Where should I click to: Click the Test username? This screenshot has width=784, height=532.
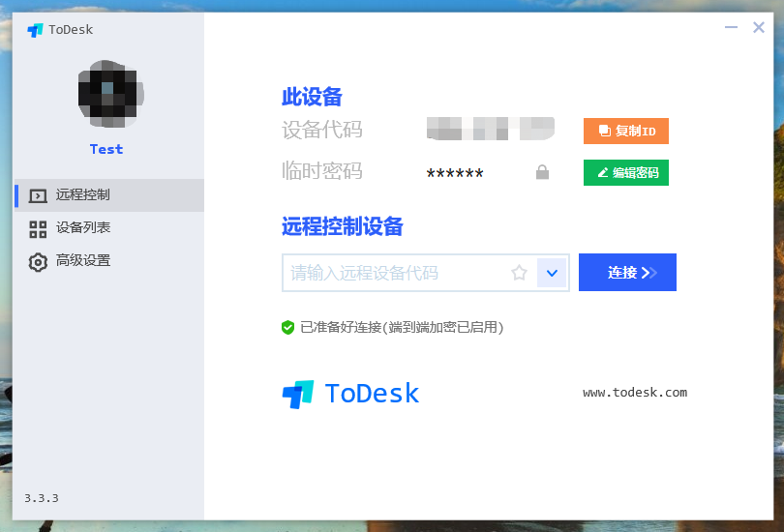pos(106,149)
